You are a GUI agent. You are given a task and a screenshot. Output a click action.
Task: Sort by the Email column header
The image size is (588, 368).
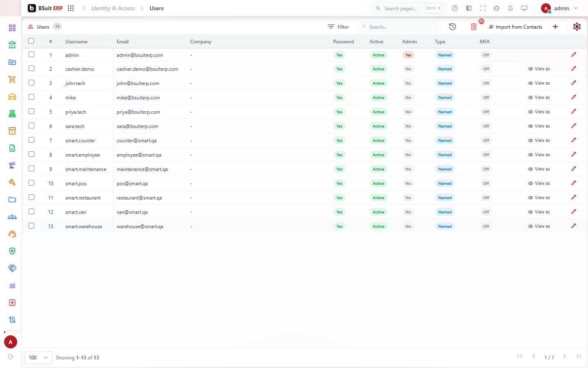click(x=122, y=42)
